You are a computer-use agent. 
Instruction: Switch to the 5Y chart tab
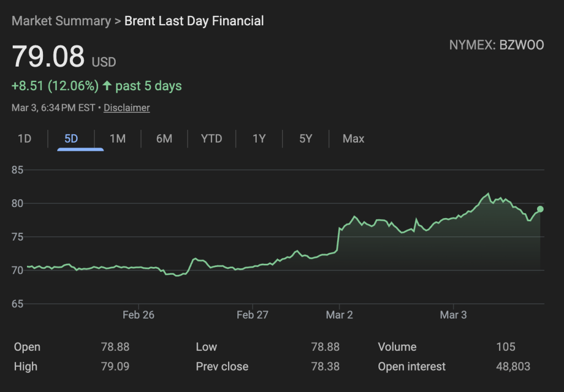tap(306, 139)
